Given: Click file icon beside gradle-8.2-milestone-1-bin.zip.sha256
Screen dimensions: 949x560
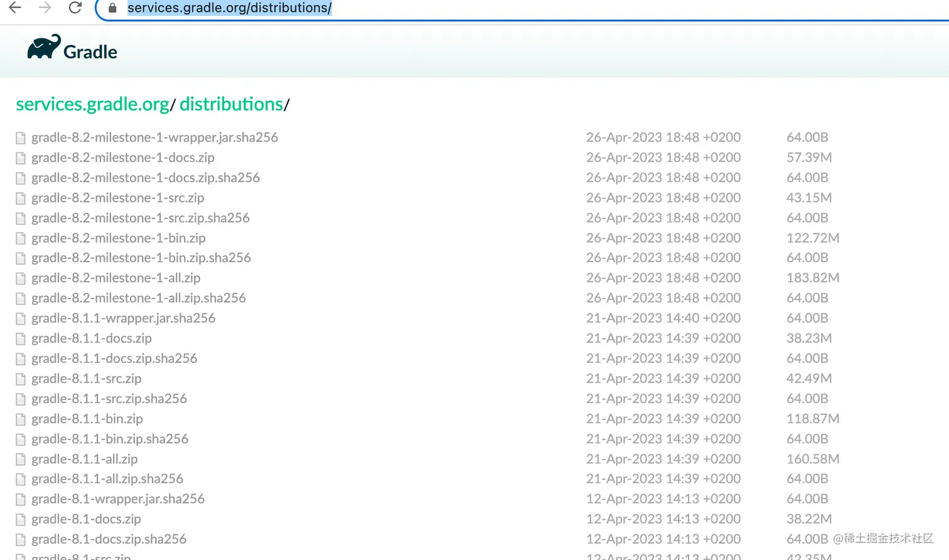Looking at the screenshot, I should pyautogui.click(x=21, y=258).
